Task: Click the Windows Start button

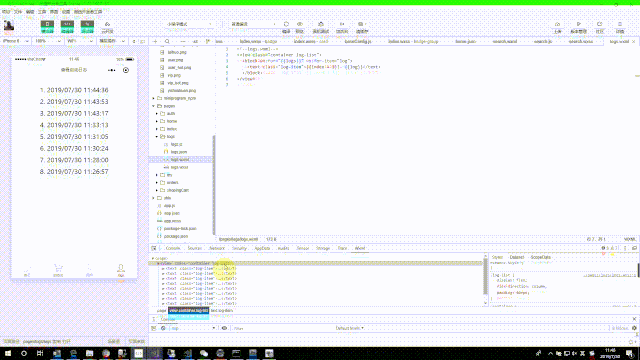Action: (8, 353)
